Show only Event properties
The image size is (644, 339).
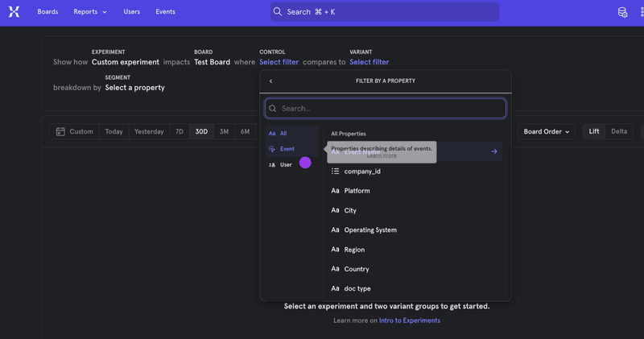(287, 149)
